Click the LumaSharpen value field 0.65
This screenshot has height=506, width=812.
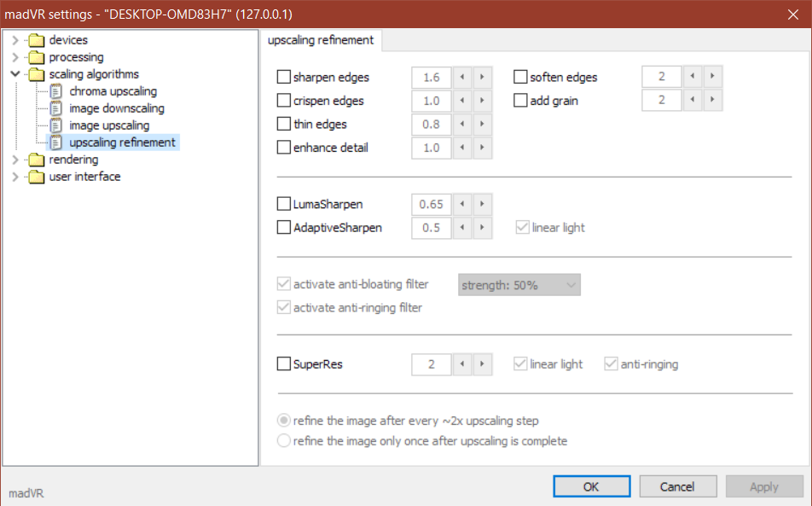[432, 204]
